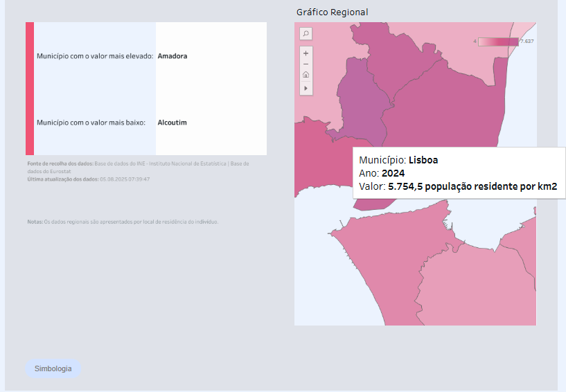Click the Amadora highest value label
Screen dimensions: 566x392
pos(173,56)
